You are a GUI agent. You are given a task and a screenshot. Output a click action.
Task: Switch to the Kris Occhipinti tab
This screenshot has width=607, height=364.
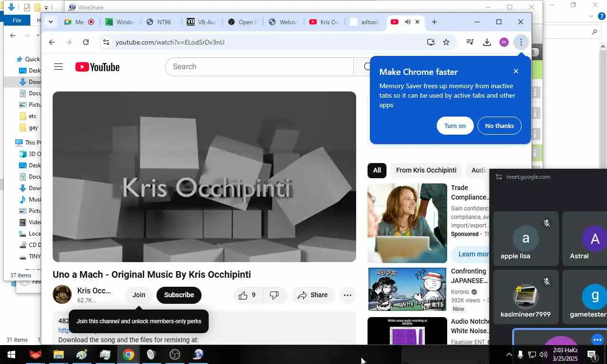pyautogui.click(x=325, y=22)
